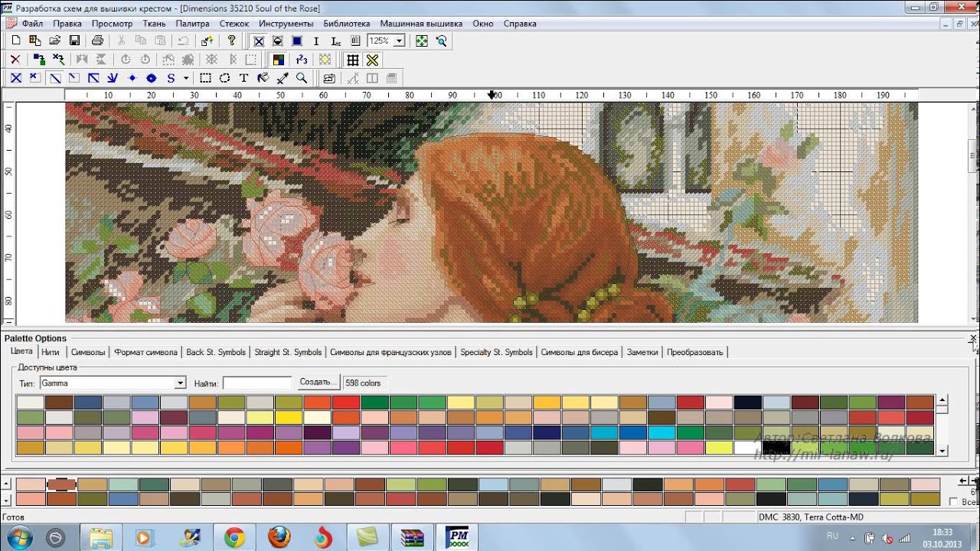Image resolution: width=980 pixels, height=551 pixels.
Task: Select the paint bucket fill tool
Action: pos(263,78)
